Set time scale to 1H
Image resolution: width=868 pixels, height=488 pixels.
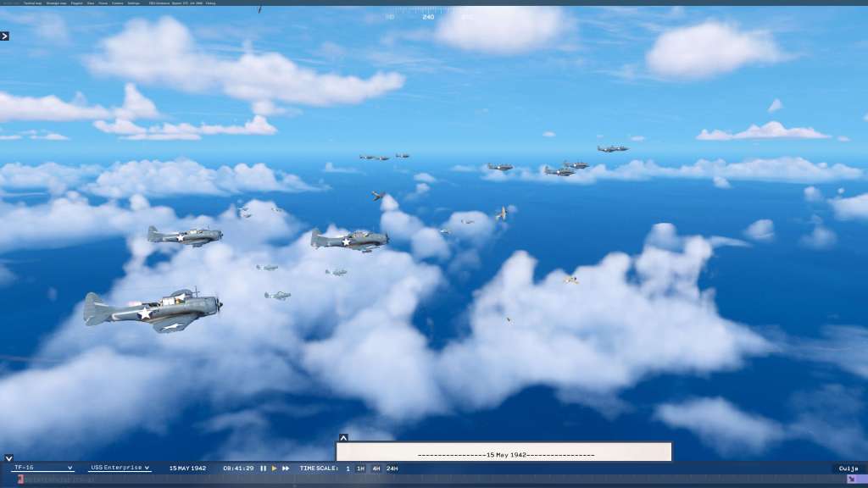(360, 469)
